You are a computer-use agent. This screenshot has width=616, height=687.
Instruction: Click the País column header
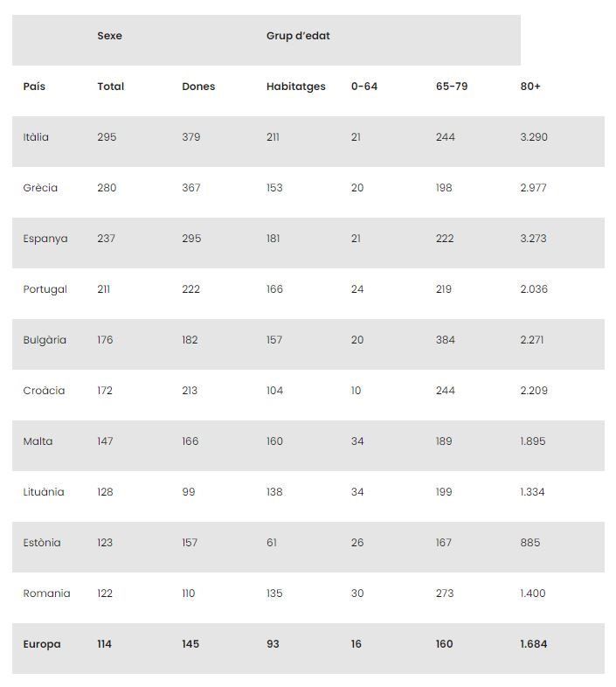[34, 87]
